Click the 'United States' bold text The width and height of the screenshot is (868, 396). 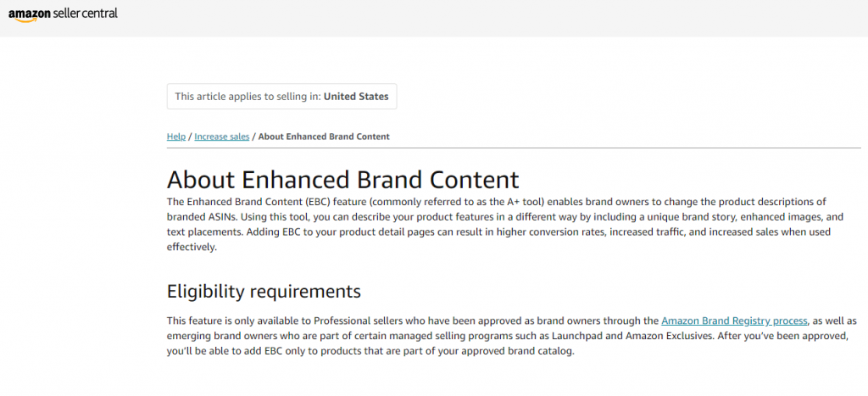[x=356, y=97]
